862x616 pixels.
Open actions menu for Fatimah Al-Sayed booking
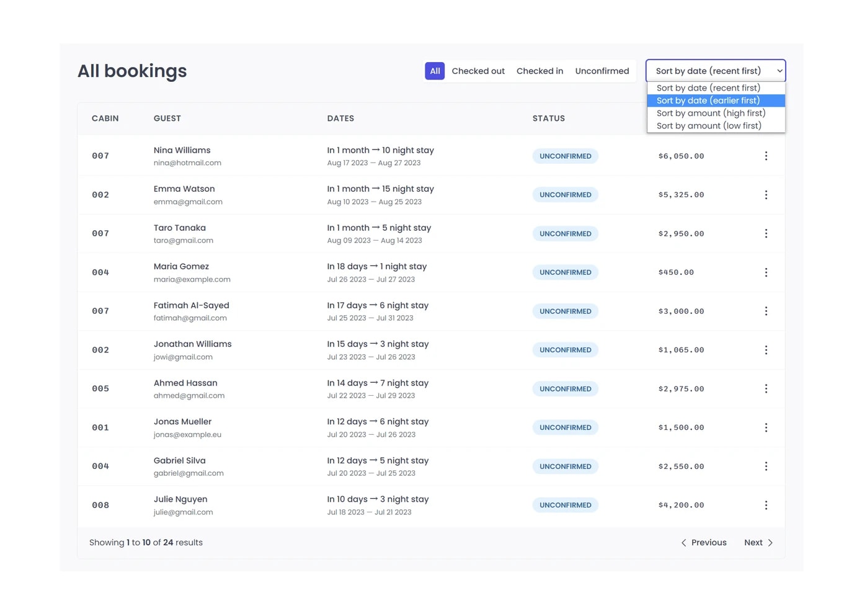tap(766, 311)
